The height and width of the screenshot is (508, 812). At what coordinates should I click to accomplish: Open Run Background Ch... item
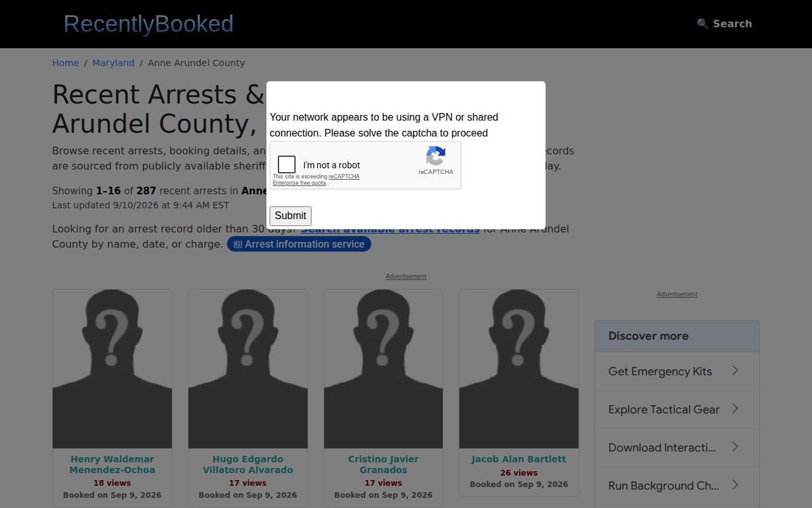point(677,486)
